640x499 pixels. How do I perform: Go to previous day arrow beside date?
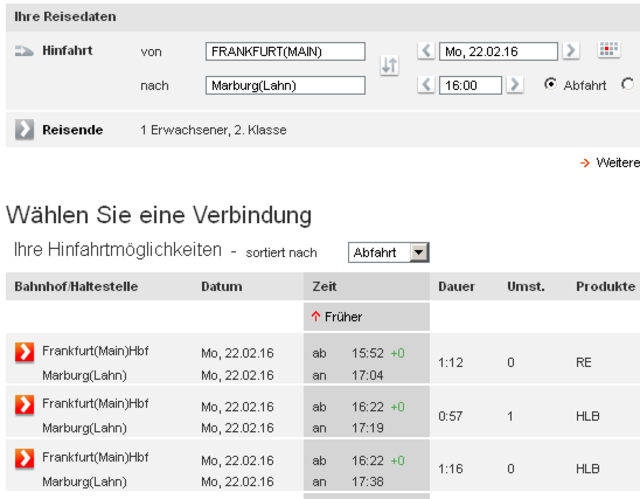[426, 51]
